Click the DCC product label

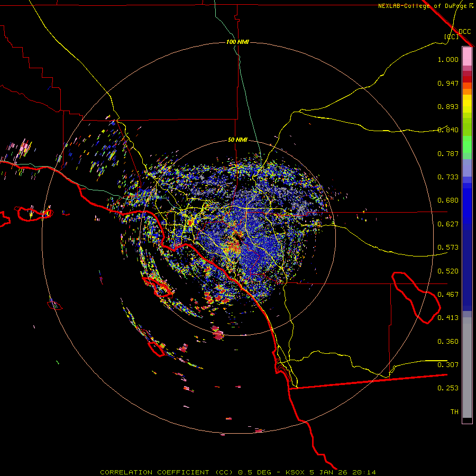[x=464, y=32]
